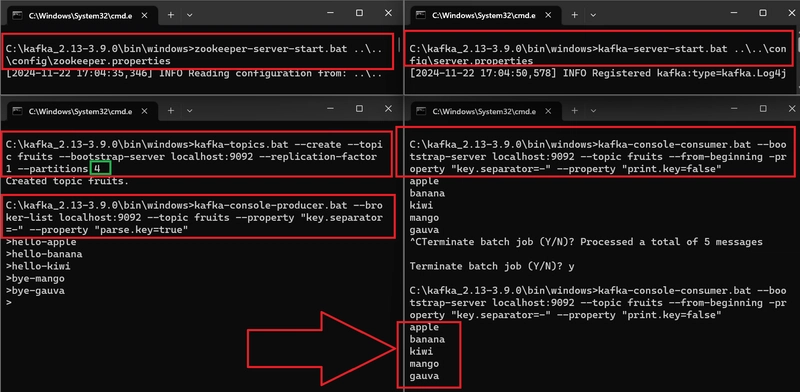
Task: Click the empty producer prompt after bye-gauva
Action: click(8, 303)
